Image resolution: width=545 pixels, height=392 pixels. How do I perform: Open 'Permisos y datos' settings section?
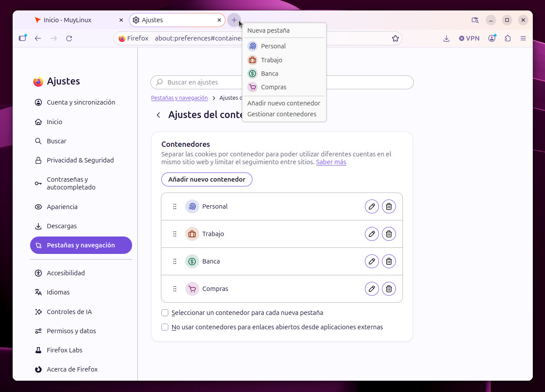[x=81, y=331]
